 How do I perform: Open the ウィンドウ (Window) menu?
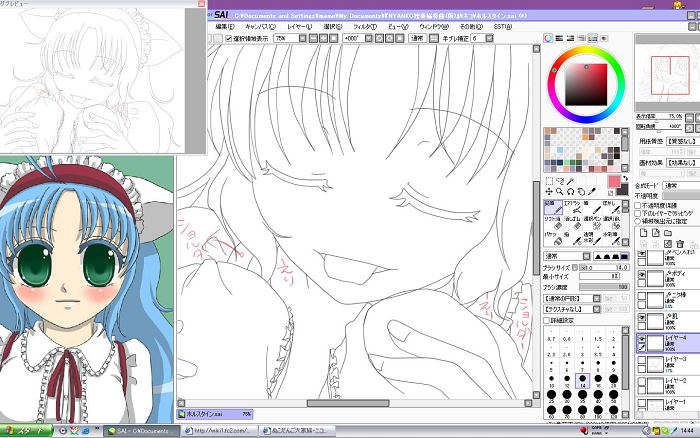click(434, 27)
